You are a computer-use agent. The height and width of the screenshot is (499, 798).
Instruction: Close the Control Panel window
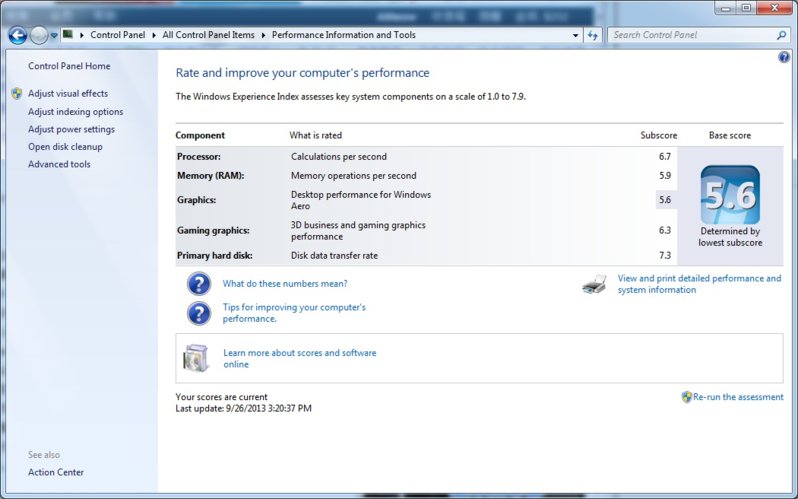tap(774, 8)
